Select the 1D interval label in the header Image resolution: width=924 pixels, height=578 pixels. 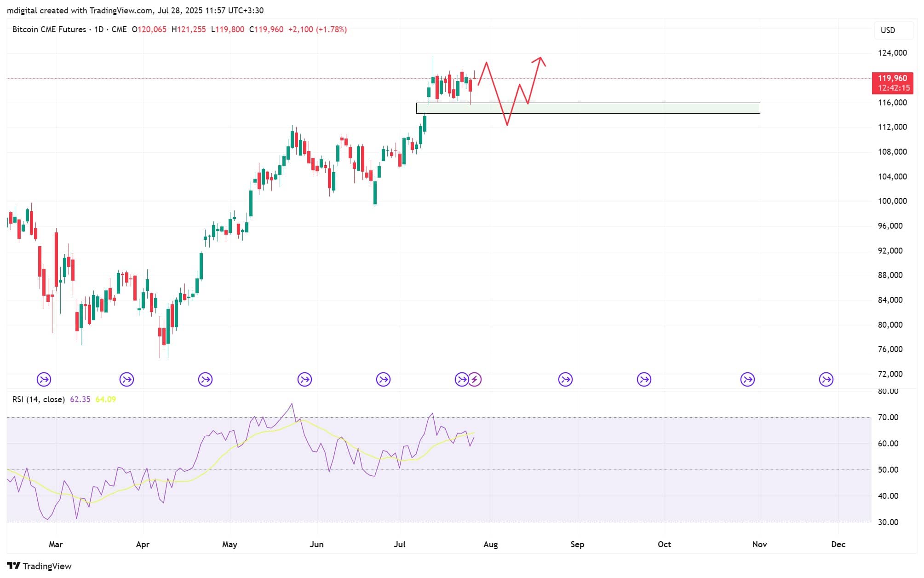coord(99,29)
